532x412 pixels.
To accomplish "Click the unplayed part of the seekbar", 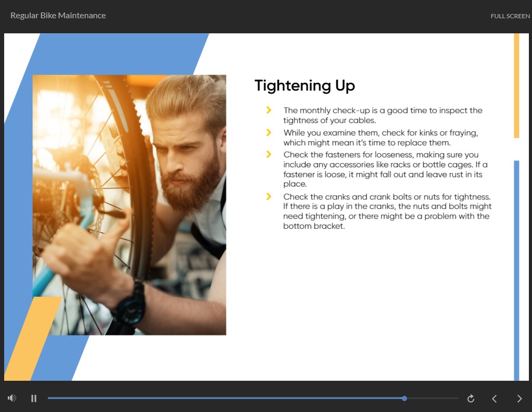I will point(433,398).
